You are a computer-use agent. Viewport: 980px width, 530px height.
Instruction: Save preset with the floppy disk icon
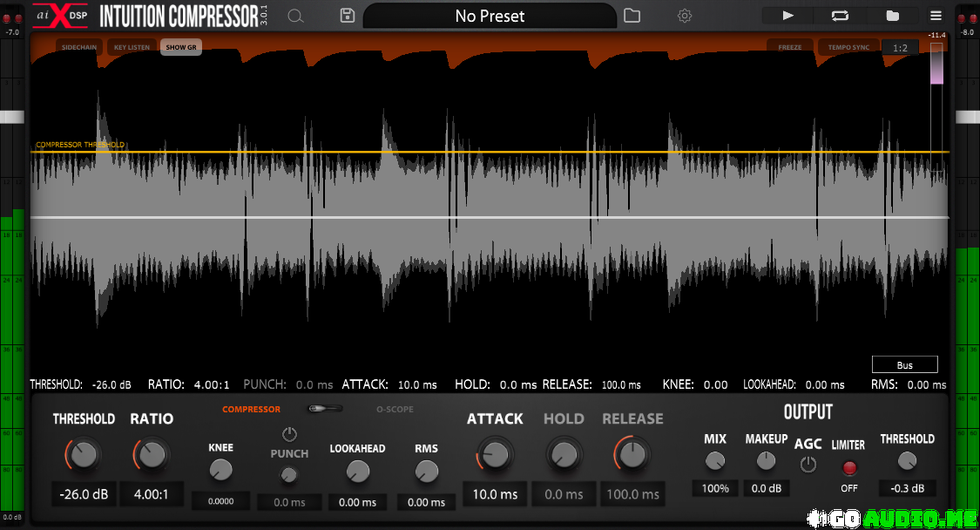point(348,16)
